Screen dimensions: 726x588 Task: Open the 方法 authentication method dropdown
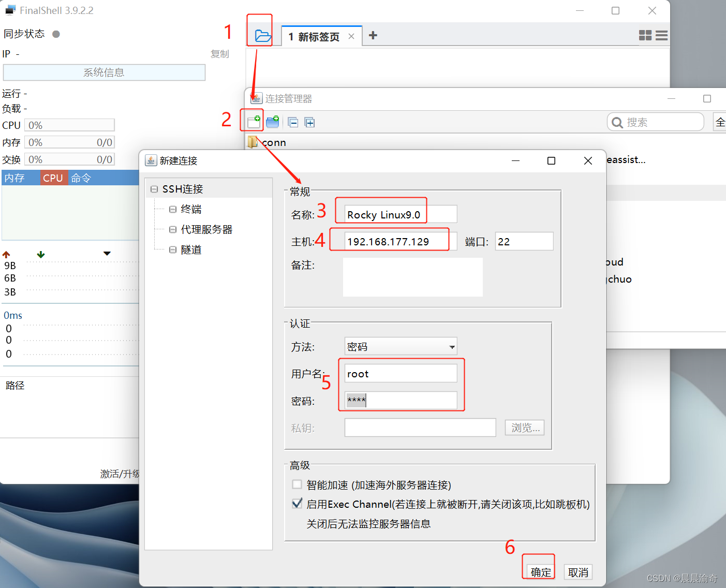[x=401, y=346]
